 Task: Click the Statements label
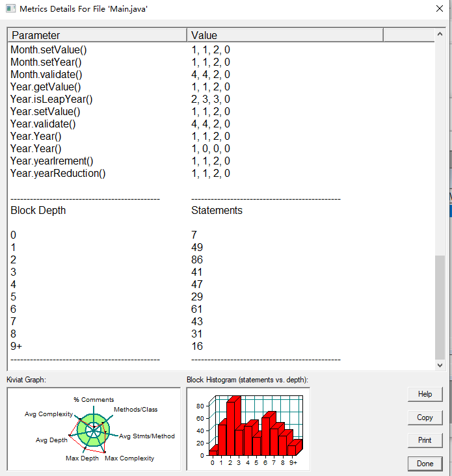217,211
